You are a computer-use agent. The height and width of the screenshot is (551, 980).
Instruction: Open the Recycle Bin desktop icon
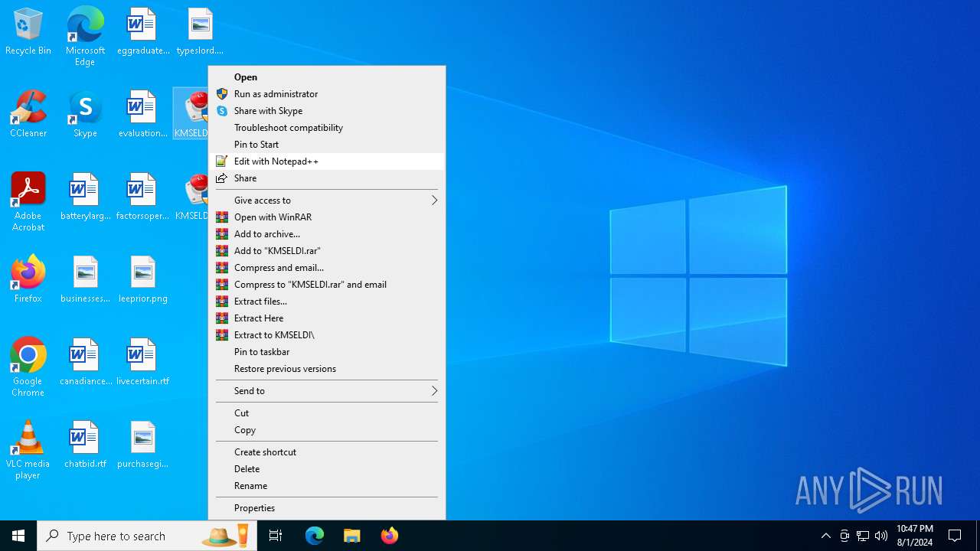pyautogui.click(x=28, y=32)
